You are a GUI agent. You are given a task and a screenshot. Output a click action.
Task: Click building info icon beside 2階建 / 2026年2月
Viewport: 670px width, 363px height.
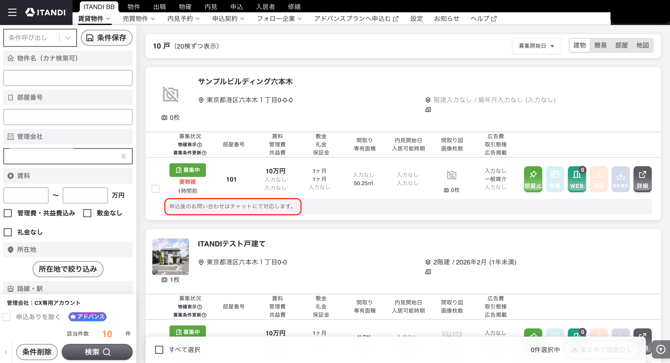428,262
